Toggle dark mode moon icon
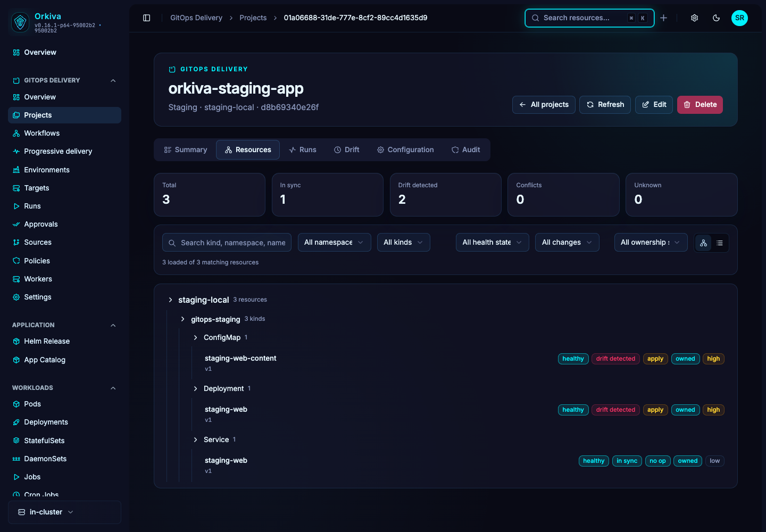 pyautogui.click(x=717, y=18)
